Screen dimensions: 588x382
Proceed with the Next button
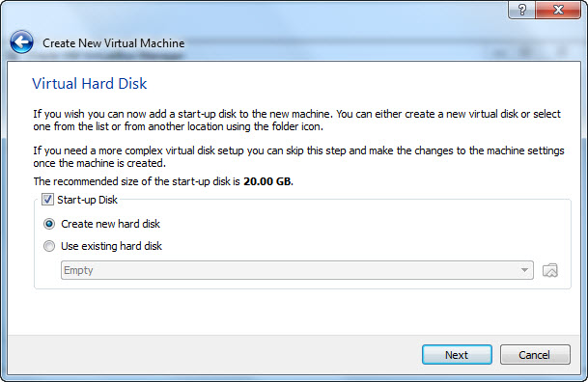pyautogui.click(x=457, y=354)
